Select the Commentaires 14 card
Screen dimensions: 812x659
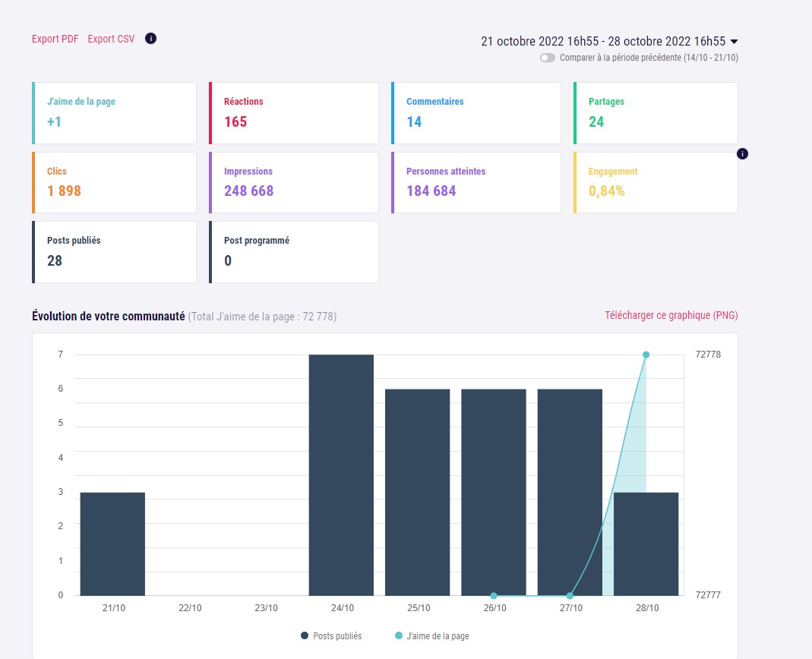click(476, 113)
